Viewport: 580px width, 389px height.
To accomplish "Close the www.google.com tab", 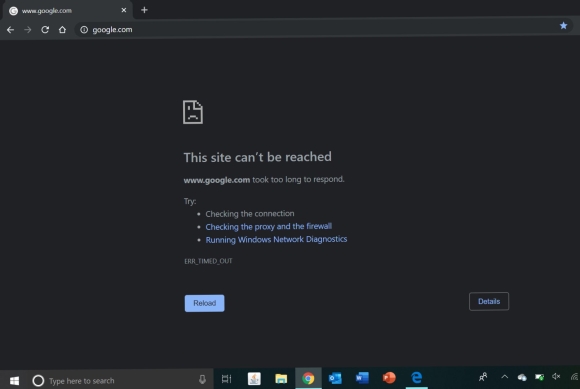I will click(x=124, y=10).
